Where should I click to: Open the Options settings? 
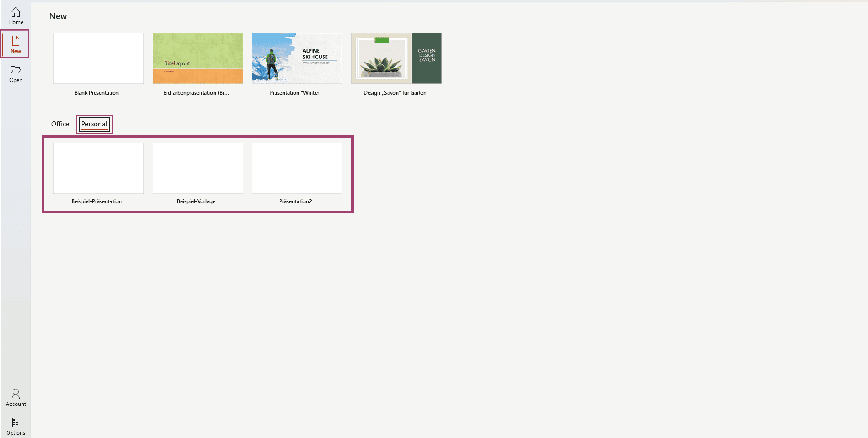(15, 426)
